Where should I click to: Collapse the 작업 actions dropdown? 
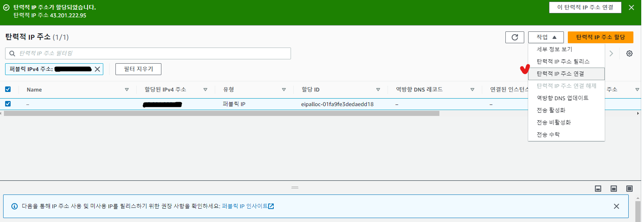[546, 37]
